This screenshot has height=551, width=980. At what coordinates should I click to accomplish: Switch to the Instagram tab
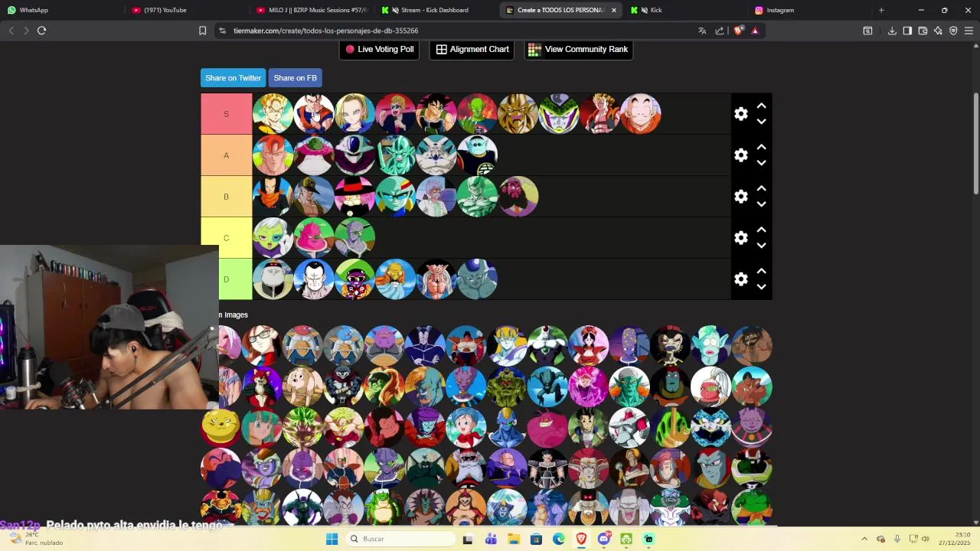(810, 10)
